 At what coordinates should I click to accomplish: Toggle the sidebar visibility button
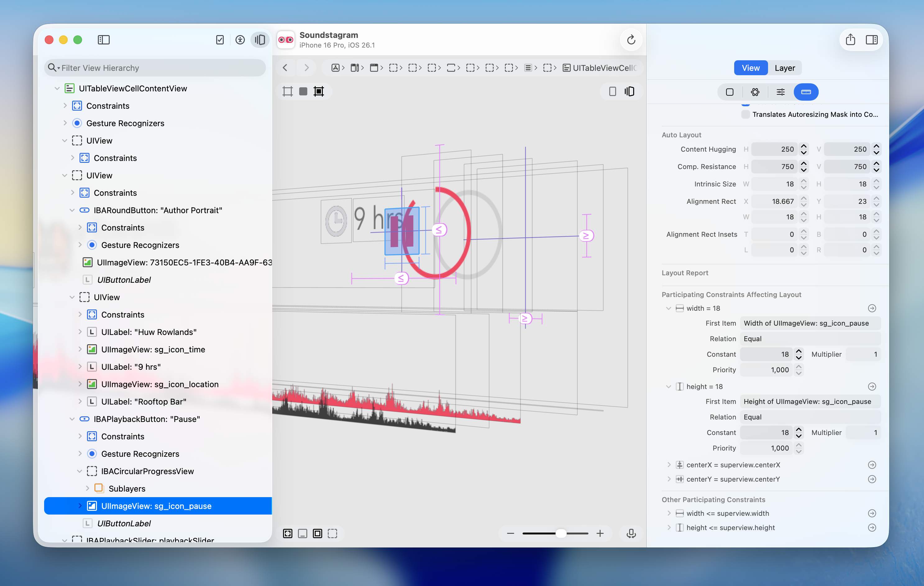103,39
